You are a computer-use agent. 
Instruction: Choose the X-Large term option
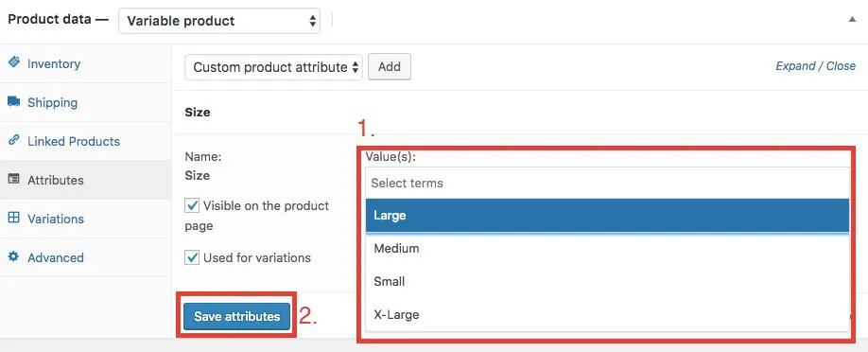click(607, 315)
